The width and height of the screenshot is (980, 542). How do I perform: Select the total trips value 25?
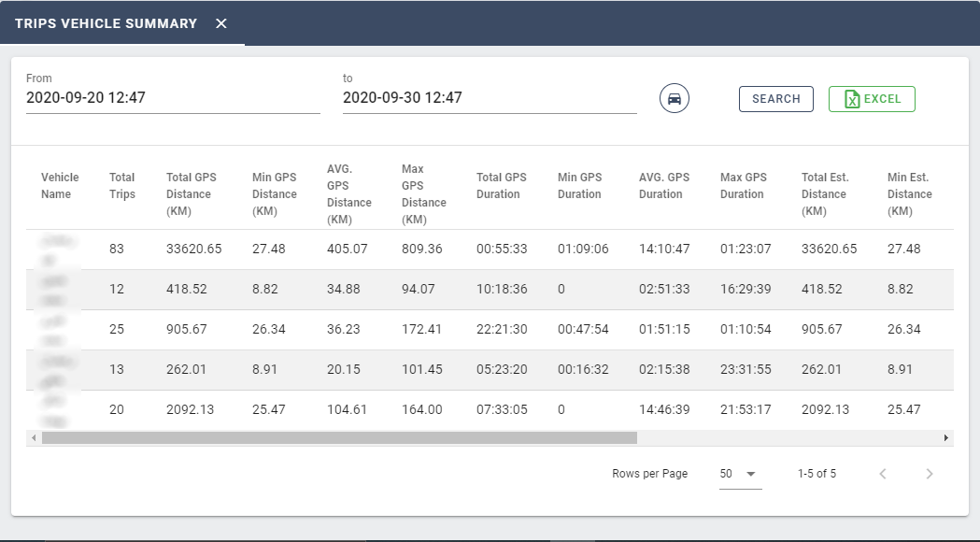[116, 329]
